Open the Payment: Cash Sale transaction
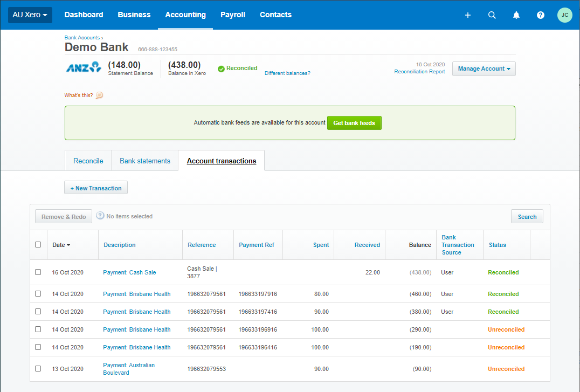 [129, 272]
